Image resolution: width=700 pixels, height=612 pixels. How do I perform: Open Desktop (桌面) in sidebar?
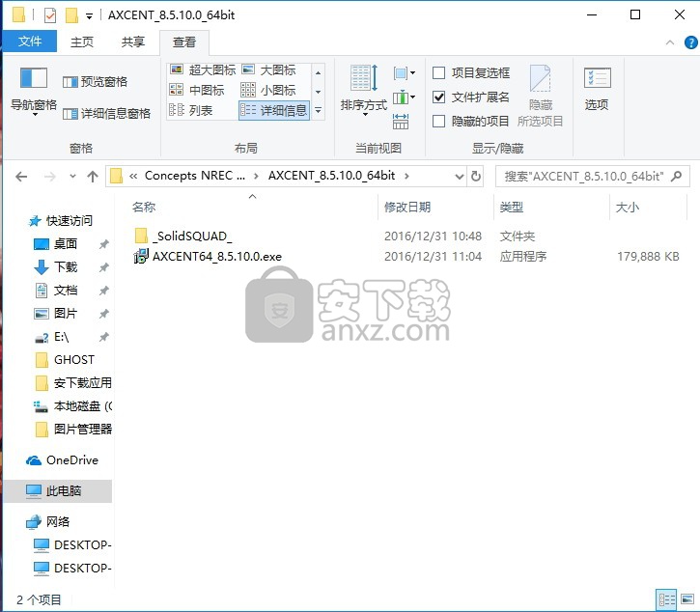coord(56,244)
